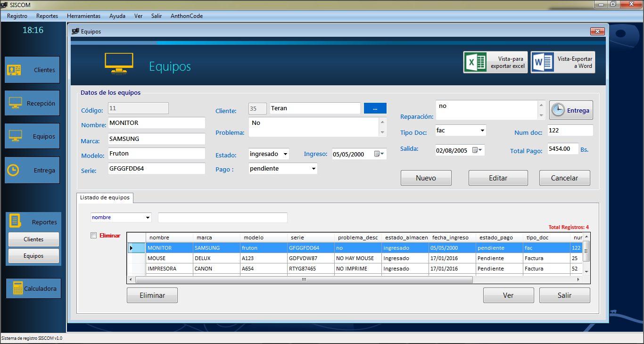Open the Salida date picker calendar
The height and width of the screenshot is (344, 644).
pos(480,150)
